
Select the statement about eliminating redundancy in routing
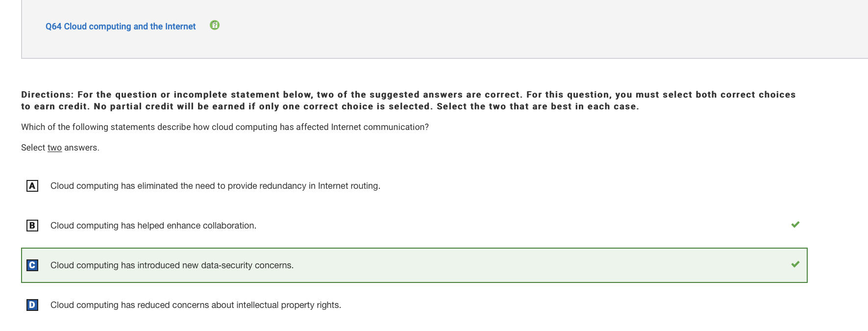(215, 186)
